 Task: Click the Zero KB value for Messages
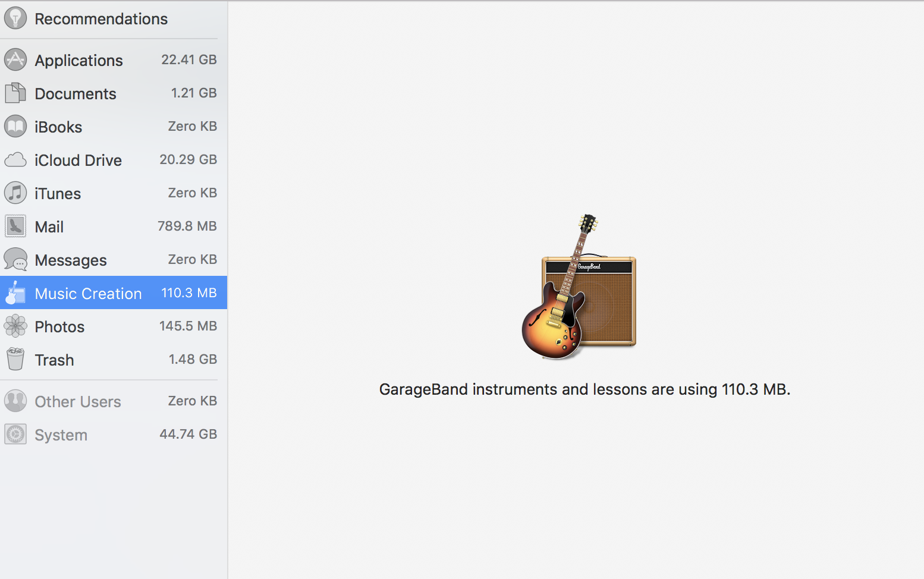coord(193,259)
